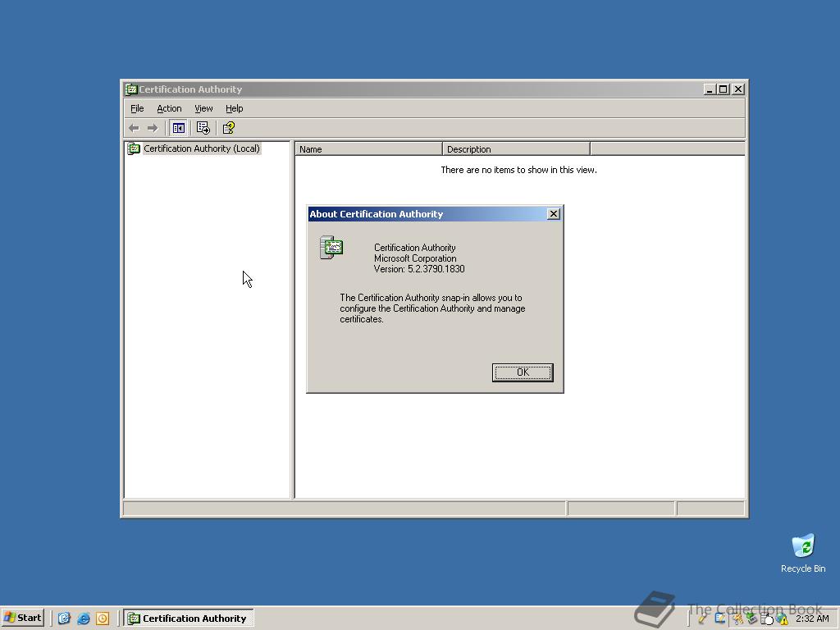Screen dimensions: 840x630
Task: Click the first Quick Launch icon beside Start
Action: [64, 619]
